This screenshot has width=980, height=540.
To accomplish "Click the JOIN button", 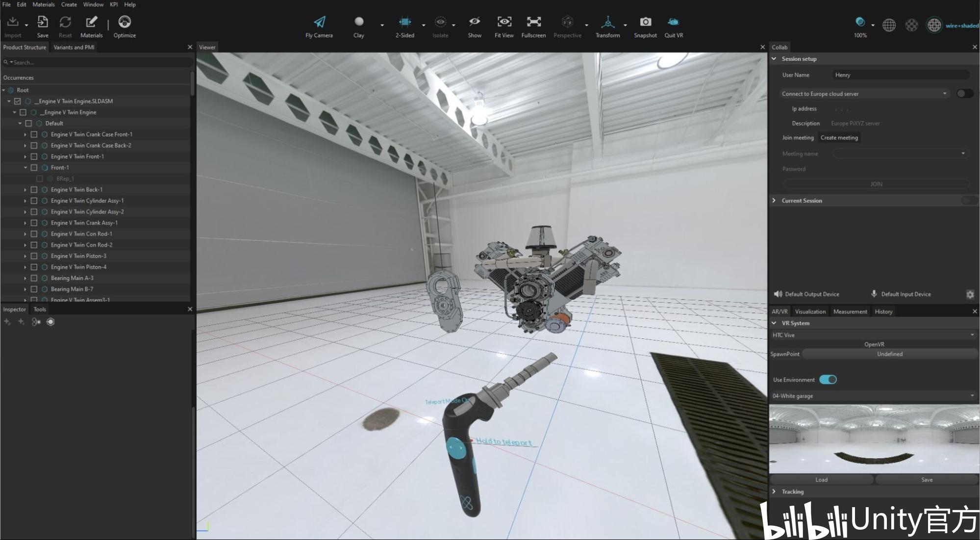I will [x=876, y=184].
